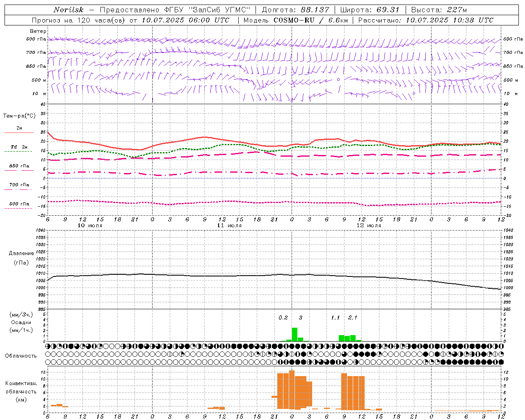Click the Прогноз на 120 часа(ов) text
Viewport: 525px width, 420px height.
[79, 20]
